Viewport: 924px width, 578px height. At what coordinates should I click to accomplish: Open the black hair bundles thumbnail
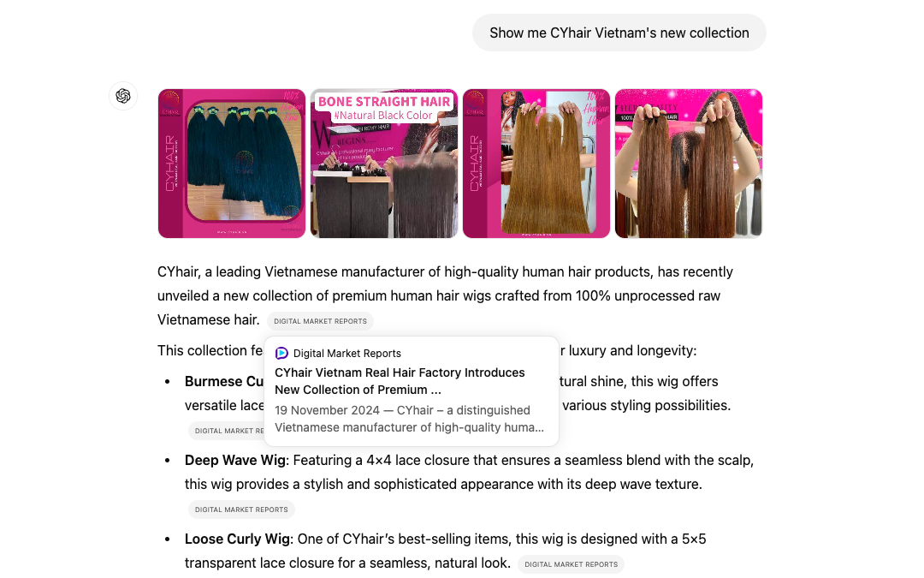pyautogui.click(x=232, y=164)
